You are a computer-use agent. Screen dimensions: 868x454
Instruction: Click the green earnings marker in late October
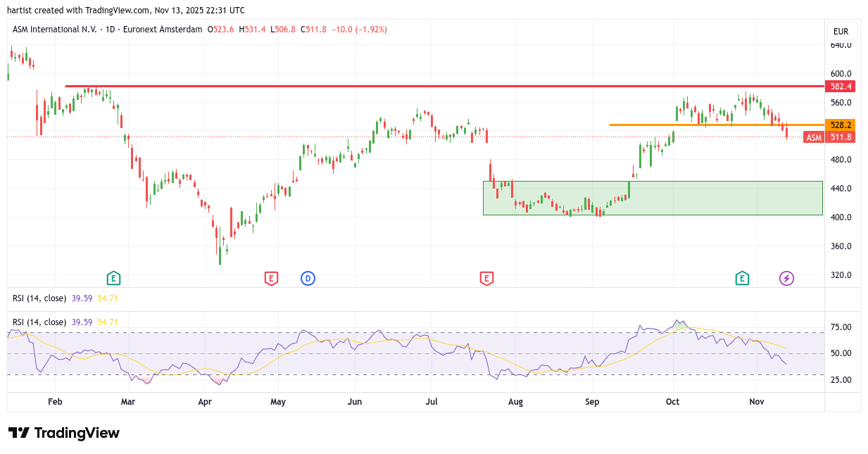coord(742,278)
